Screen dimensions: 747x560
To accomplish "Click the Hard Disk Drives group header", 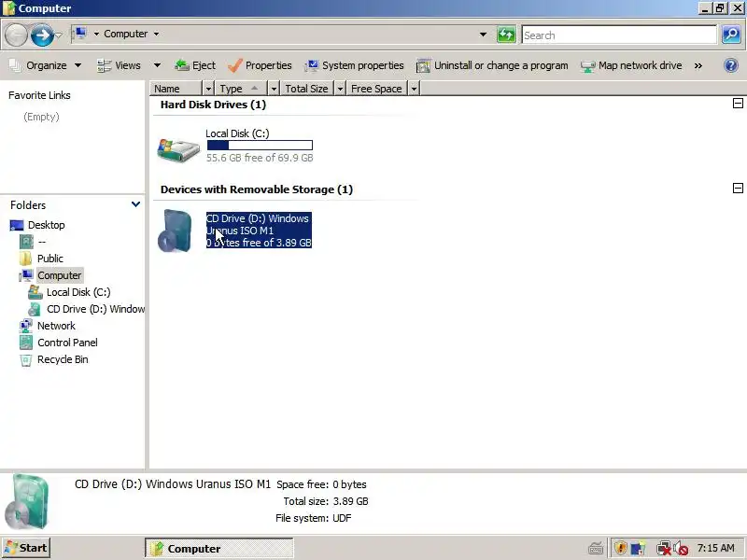I will click(213, 105).
